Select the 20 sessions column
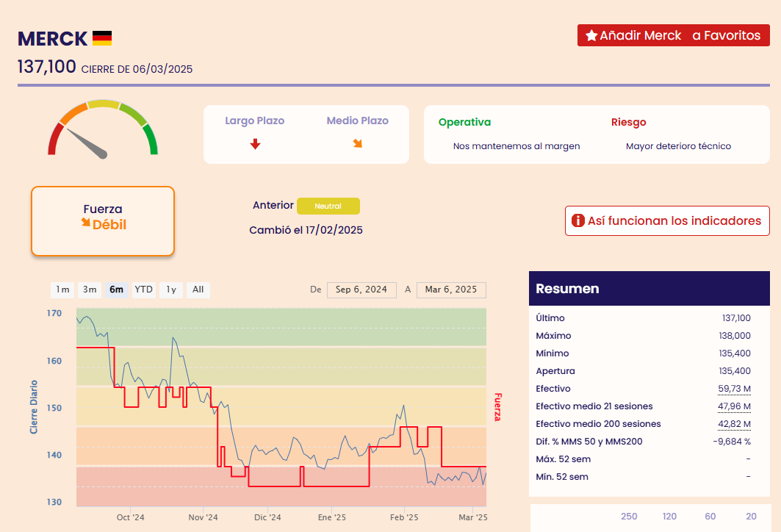Image resolution: width=781 pixels, height=532 pixels. 751,517
